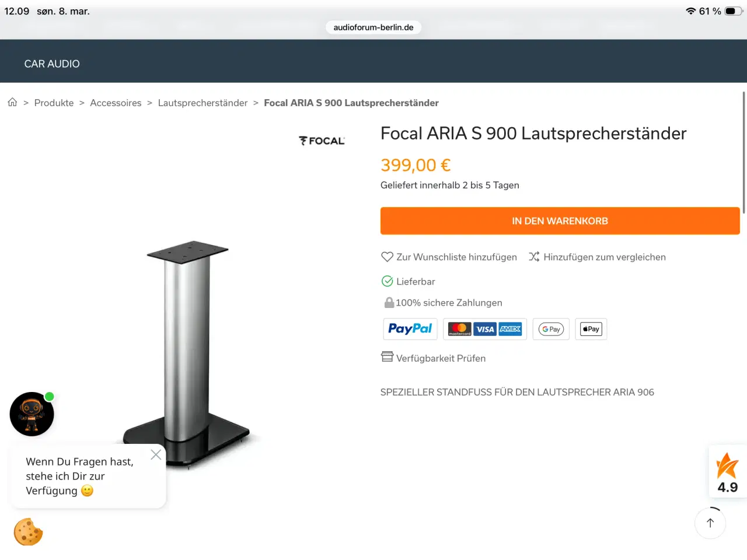The image size is (747, 560).
Task: Click the 4.9 rating star badge
Action: coord(727,471)
